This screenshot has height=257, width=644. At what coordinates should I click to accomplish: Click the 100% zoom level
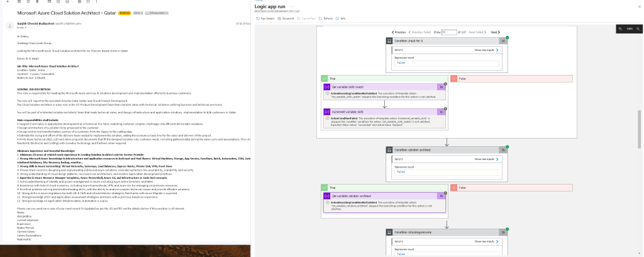tap(629, 29)
